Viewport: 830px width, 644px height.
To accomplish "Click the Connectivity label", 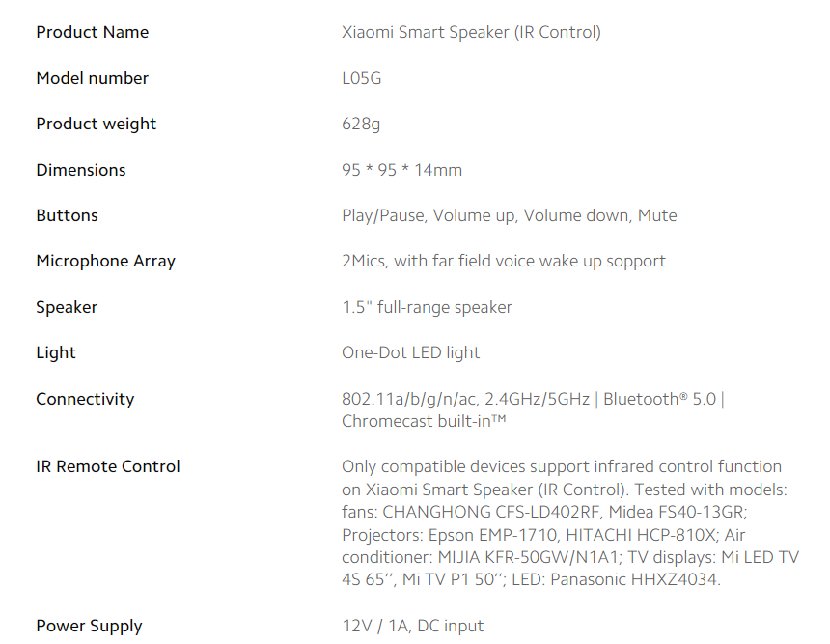I will point(85,399).
